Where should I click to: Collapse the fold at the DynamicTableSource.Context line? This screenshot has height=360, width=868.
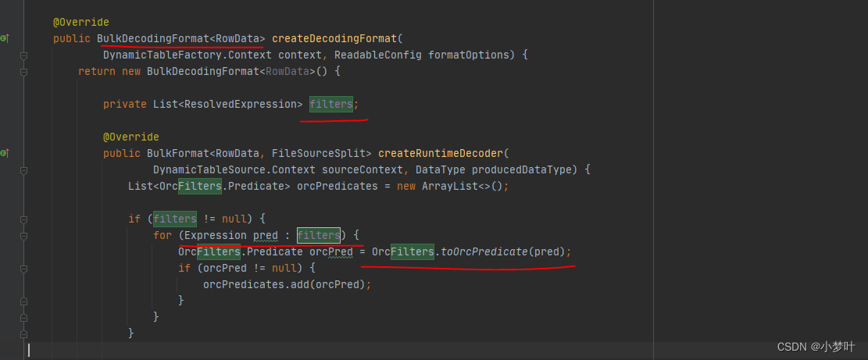(x=23, y=171)
